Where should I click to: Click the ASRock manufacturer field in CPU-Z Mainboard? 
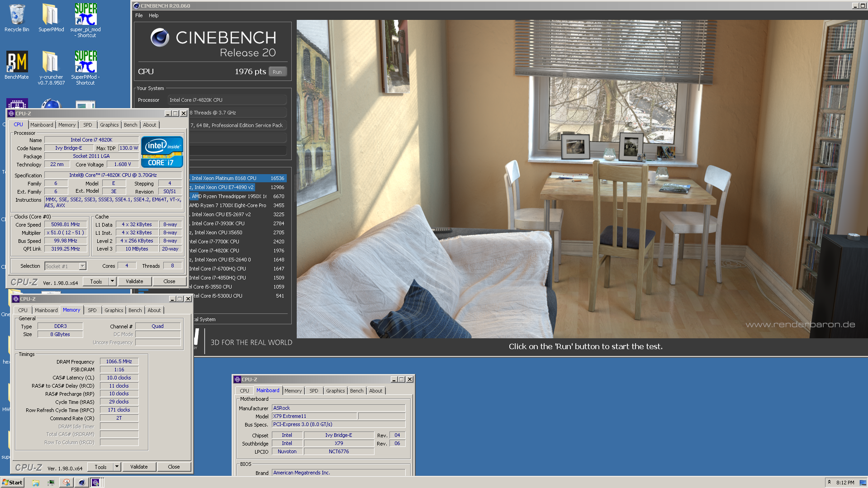[x=338, y=408]
